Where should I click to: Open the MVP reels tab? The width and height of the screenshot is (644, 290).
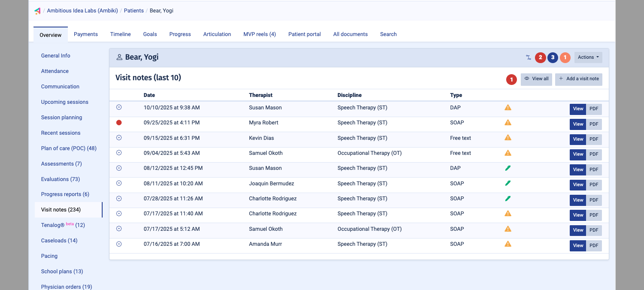pyautogui.click(x=259, y=34)
